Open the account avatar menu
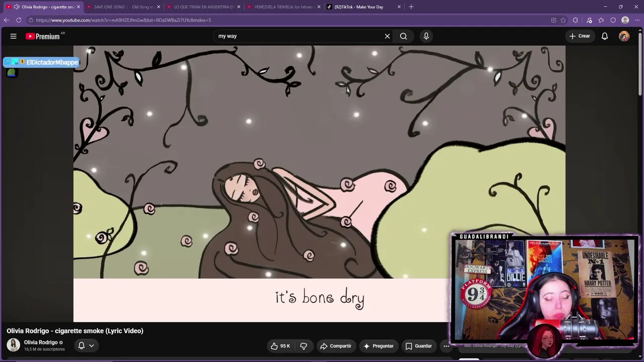The width and height of the screenshot is (644, 362). (x=624, y=36)
